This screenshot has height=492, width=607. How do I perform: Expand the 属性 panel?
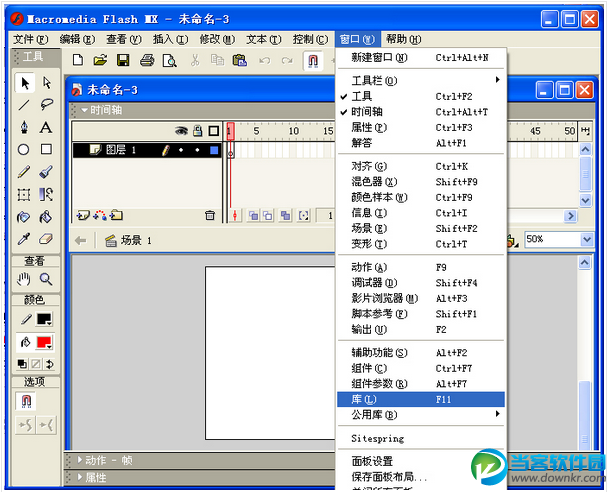coord(80,477)
